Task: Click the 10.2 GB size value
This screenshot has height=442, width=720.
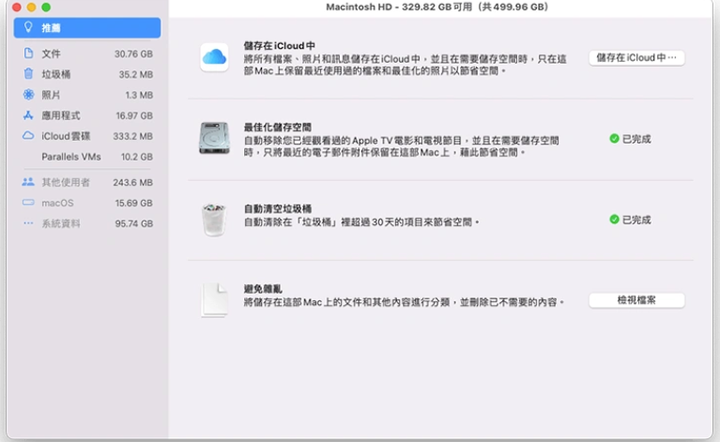Action: (x=137, y=157)
